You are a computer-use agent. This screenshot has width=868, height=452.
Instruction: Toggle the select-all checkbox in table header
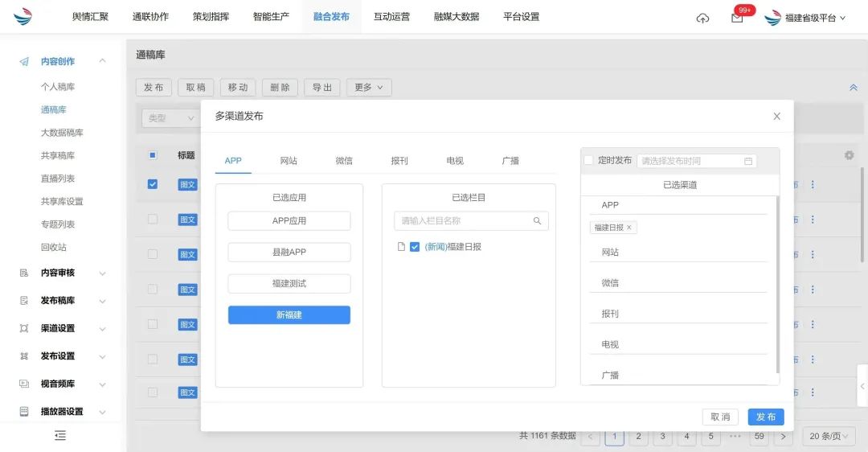(x=153, y=155)
